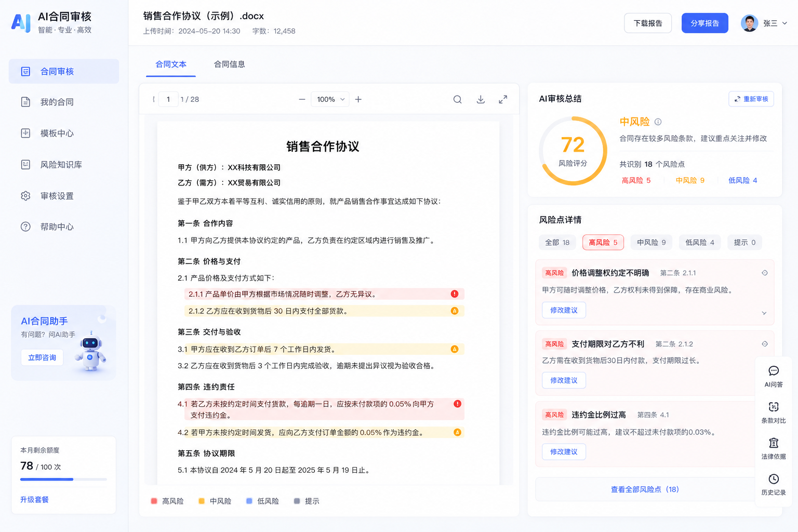Click the 分享报告 button
Viewport: 798px width, 532px height.
(705, 23)
